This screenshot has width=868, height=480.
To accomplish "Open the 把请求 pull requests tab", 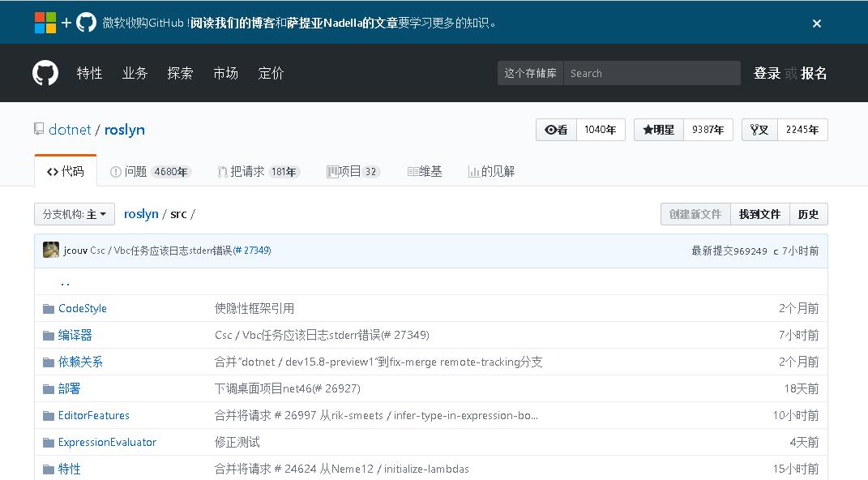I will (259, 172).
